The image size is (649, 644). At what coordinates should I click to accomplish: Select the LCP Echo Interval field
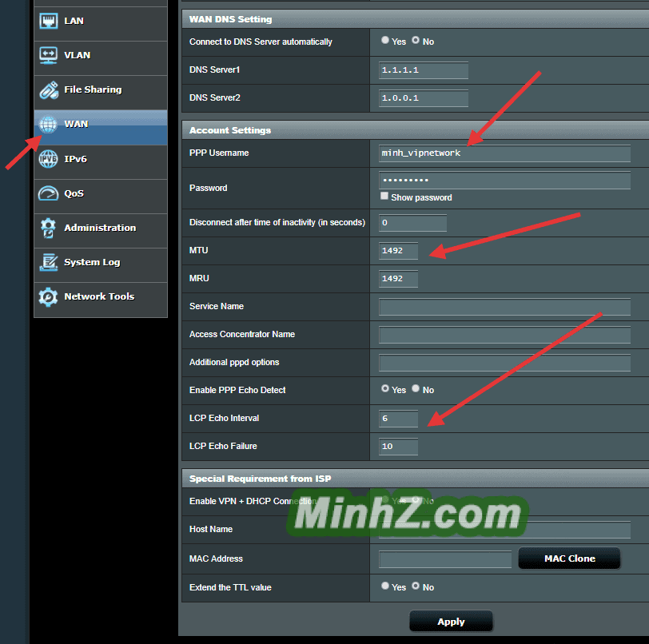point(398,419)
